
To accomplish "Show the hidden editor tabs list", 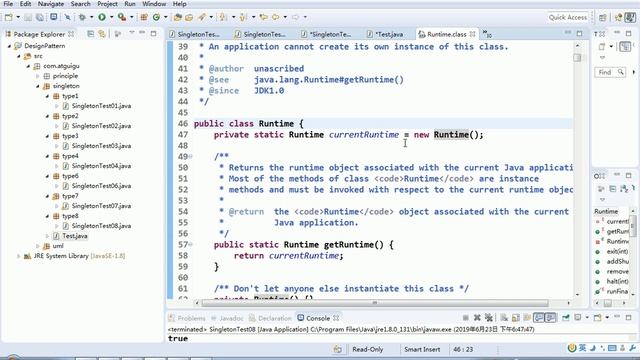I will click(x=487, y=34).
